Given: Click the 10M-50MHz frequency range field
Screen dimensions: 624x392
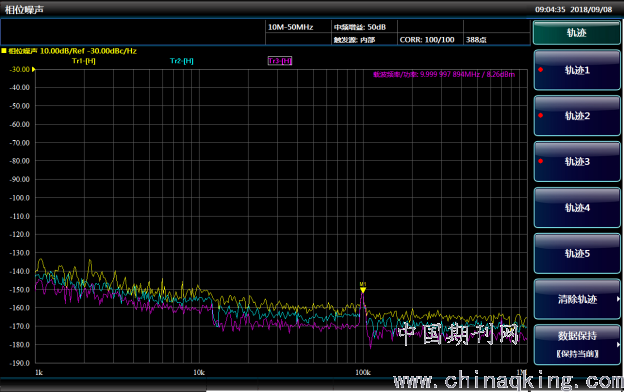Looking at the screenshot, I should coord(298,27).
